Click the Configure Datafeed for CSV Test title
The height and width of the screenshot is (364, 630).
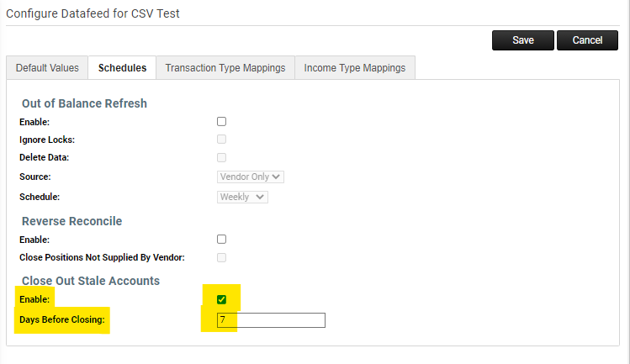[x=93, y=13]
